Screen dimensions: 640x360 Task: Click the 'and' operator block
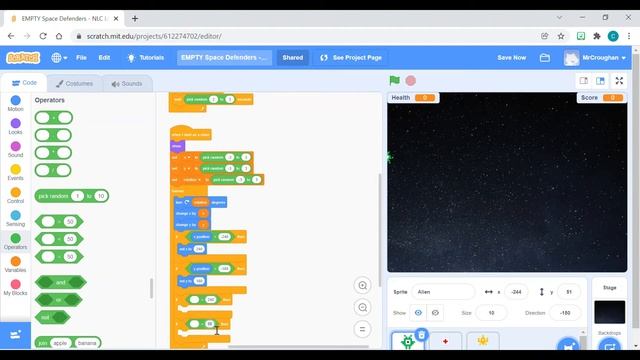60,282
